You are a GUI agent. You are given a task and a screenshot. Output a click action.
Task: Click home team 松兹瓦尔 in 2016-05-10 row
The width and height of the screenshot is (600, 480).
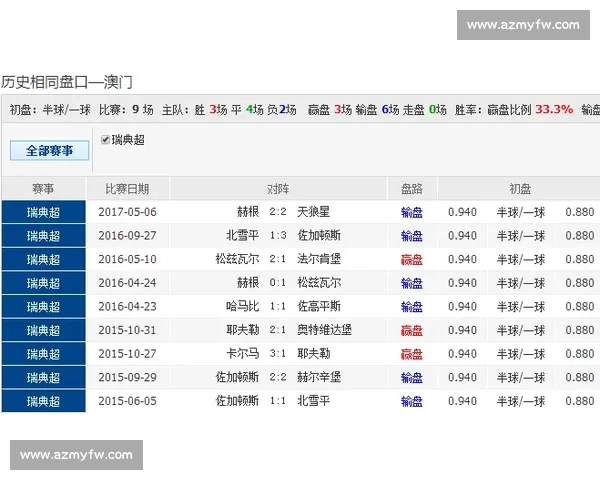(x=237, y=259)
